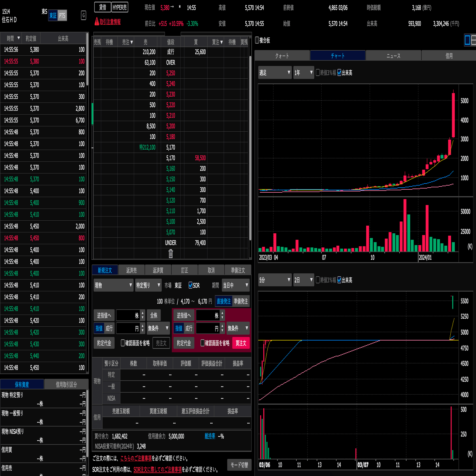Click the HYPER売 button
Viewport: 476px width, 476px height.
(x=120, y=7)
